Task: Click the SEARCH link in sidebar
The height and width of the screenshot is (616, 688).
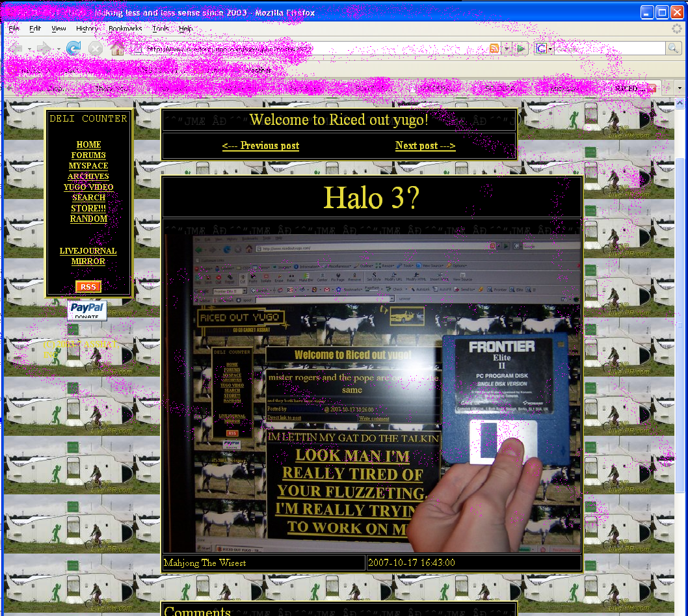Action: tap(88, 198)
